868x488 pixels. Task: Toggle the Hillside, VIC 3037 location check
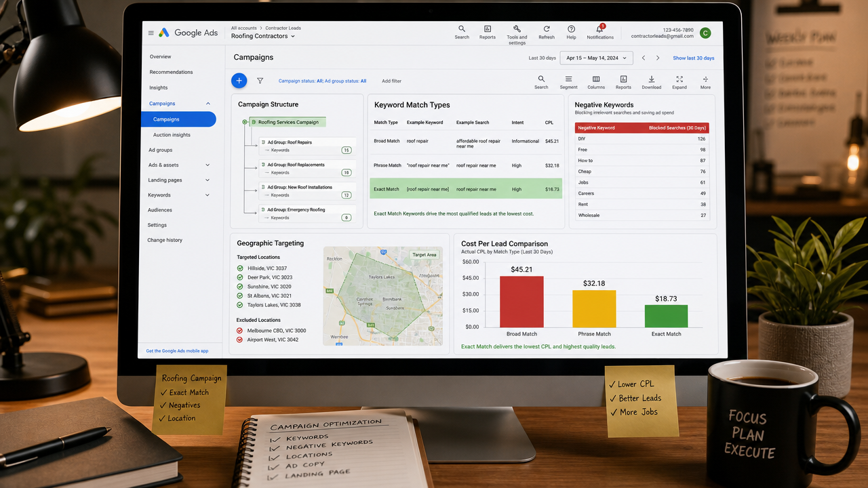point(240,268)
